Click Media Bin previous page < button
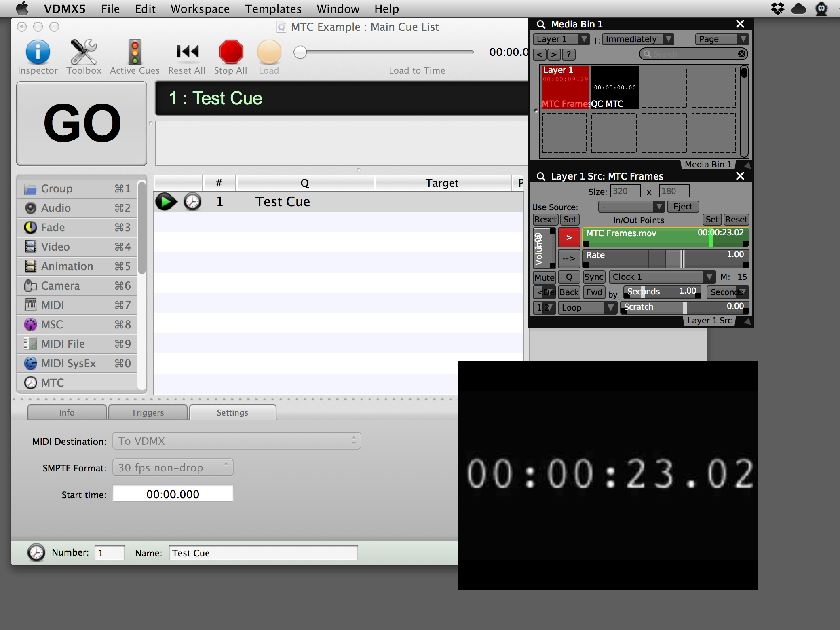 coord(540,54)
